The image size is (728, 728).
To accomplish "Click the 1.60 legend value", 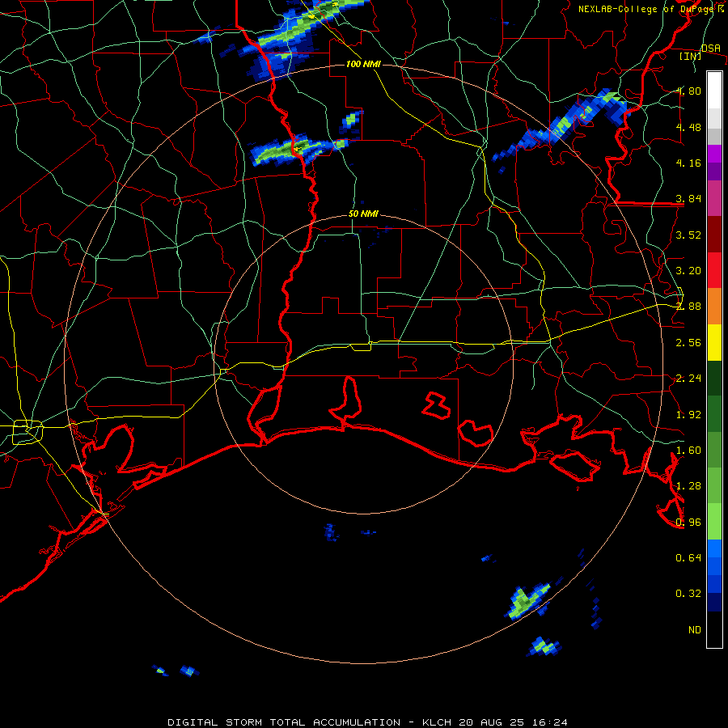I will (x=688, y=451).
